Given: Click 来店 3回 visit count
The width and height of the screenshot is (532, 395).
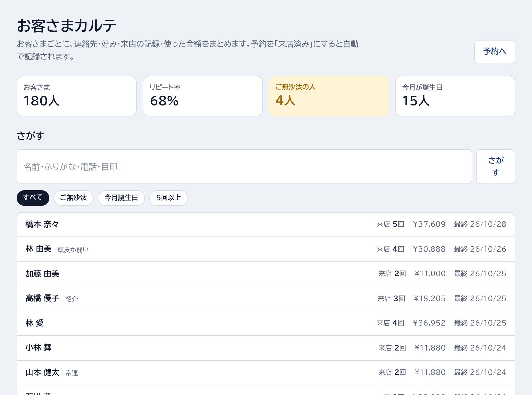Looking at the screenshot, I should tap(391, 299).
